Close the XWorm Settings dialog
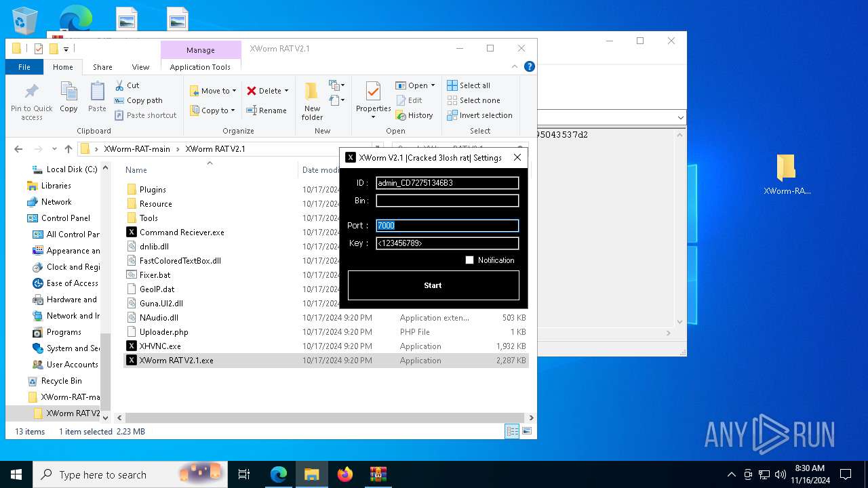The width and height of the screenshot is (868, 488). coord(517,157)
